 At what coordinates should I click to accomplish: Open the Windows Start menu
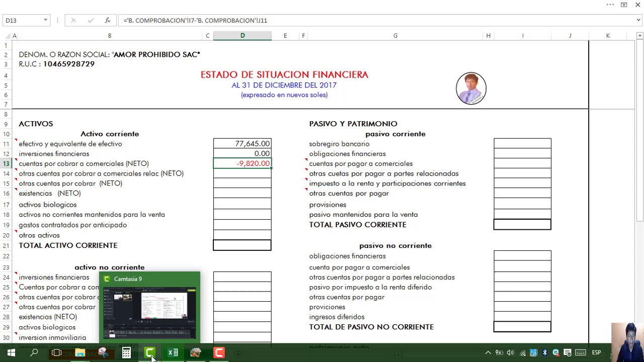click(11, 353)
